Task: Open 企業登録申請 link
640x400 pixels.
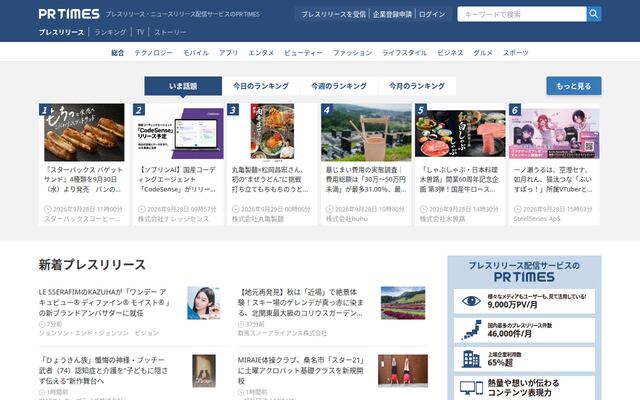Action: click(392, 14)
